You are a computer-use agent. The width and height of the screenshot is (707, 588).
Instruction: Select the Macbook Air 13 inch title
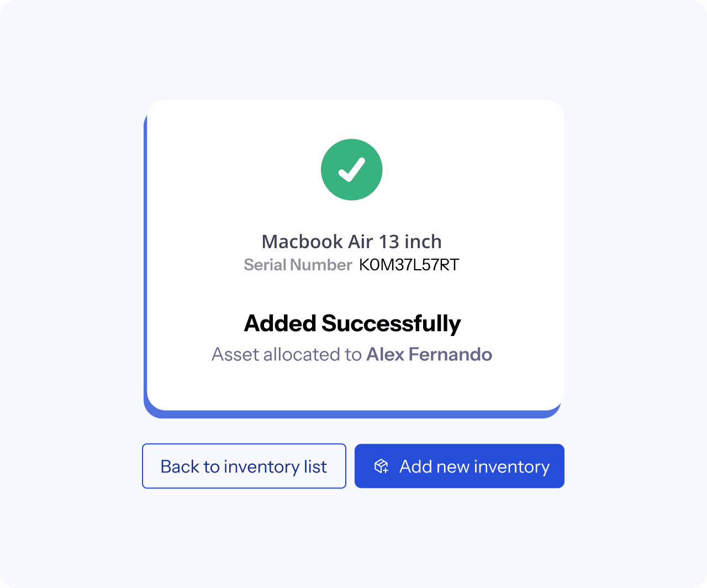coord(352,242)
